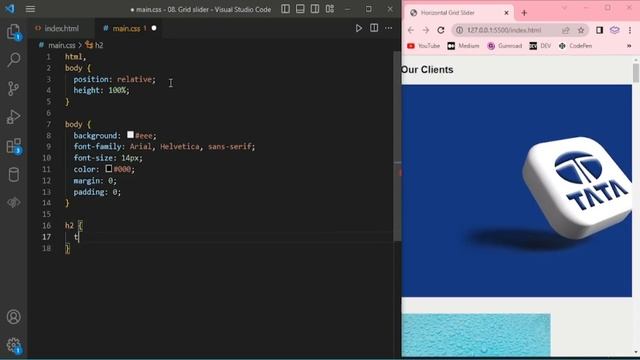640x360 pixels.
Task: Run the file with the play button
Action: click(x=358, y=28)
